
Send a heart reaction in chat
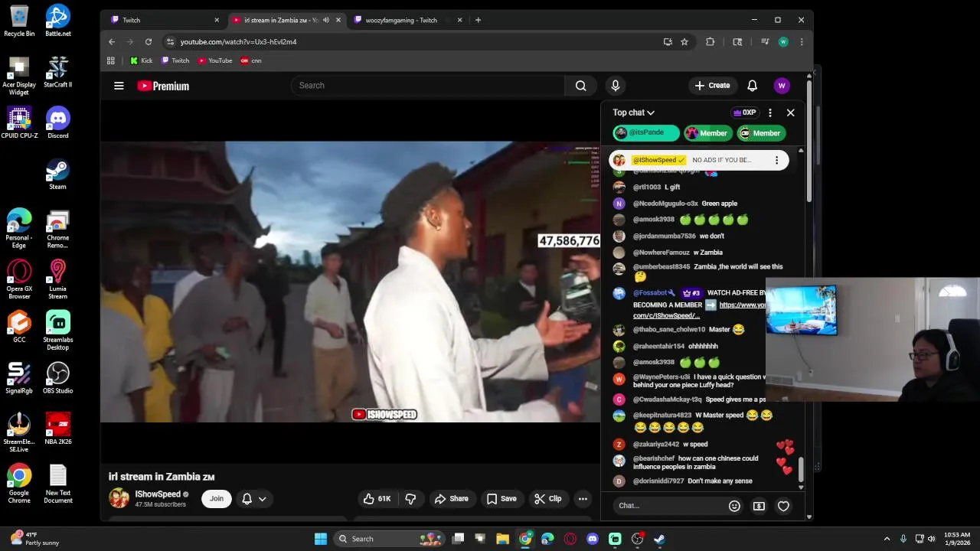pyautogui.click(x=783, y=506)
